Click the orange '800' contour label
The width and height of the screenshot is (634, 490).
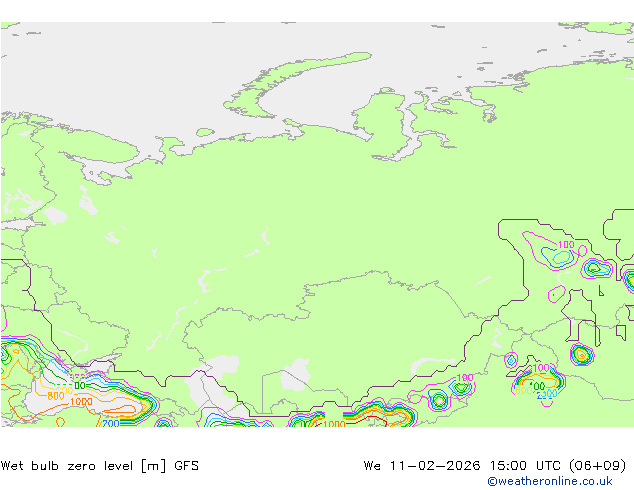(x=55, y=396)
